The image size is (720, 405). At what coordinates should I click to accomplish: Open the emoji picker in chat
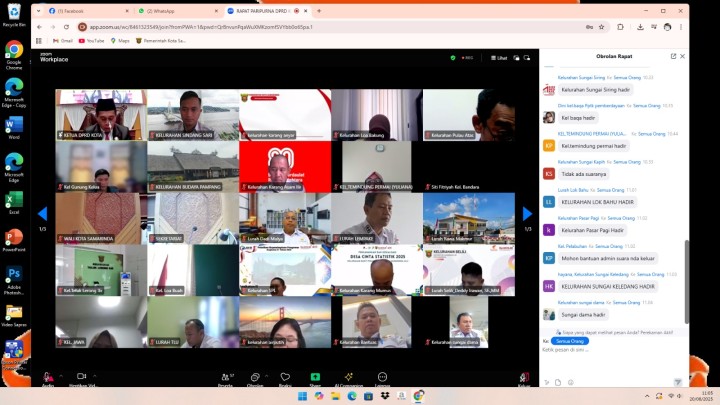(570, 382)
